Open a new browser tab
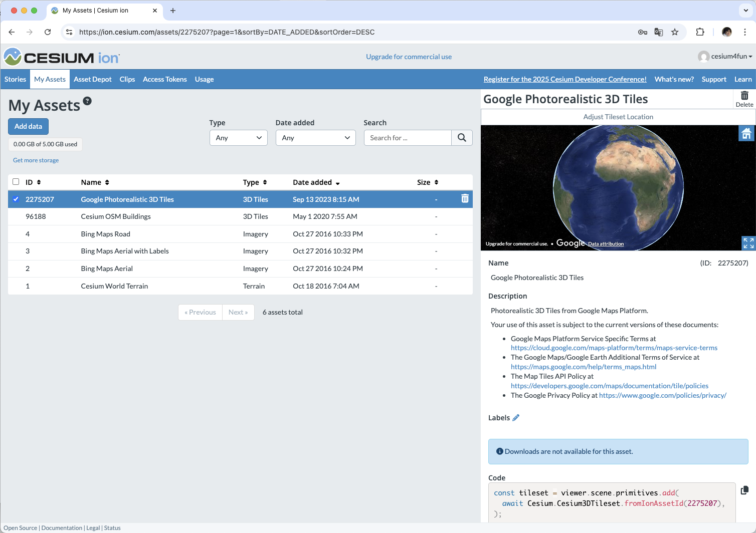Screen dimensions: 756x533 point(173,11)
